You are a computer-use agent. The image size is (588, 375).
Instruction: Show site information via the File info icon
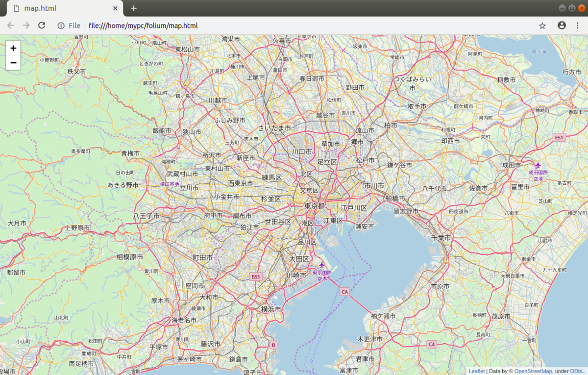(61, 25)
